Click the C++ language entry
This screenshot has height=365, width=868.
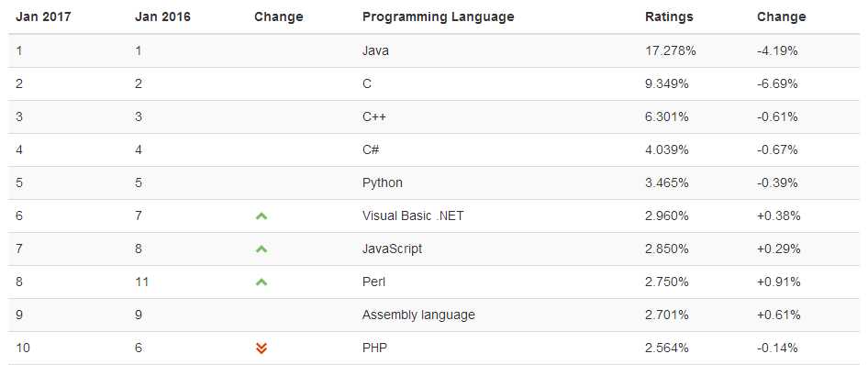click(x=374, y=116)
